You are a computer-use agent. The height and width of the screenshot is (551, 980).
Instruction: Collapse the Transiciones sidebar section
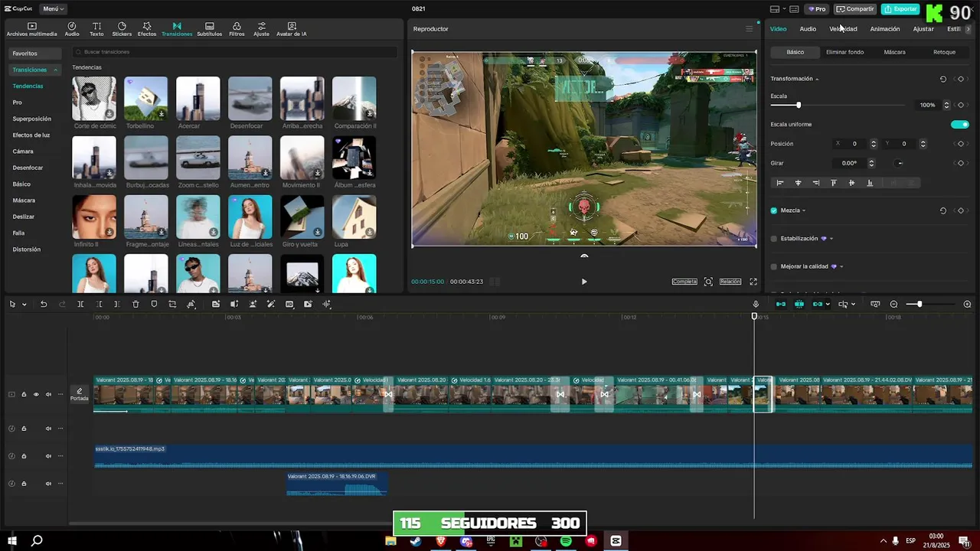click(56, 70)
